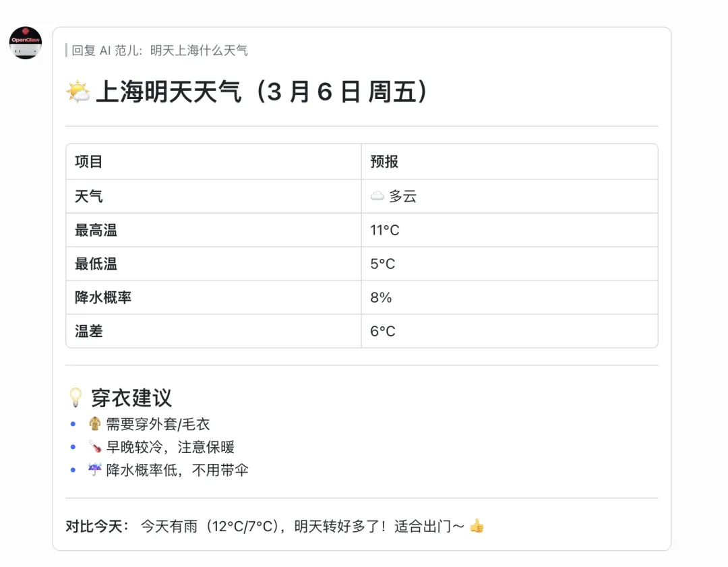Click the 8% value in 降水概率 row
Image resolution: width=728 pixels, height=567 pixels.
click(381, 297)
